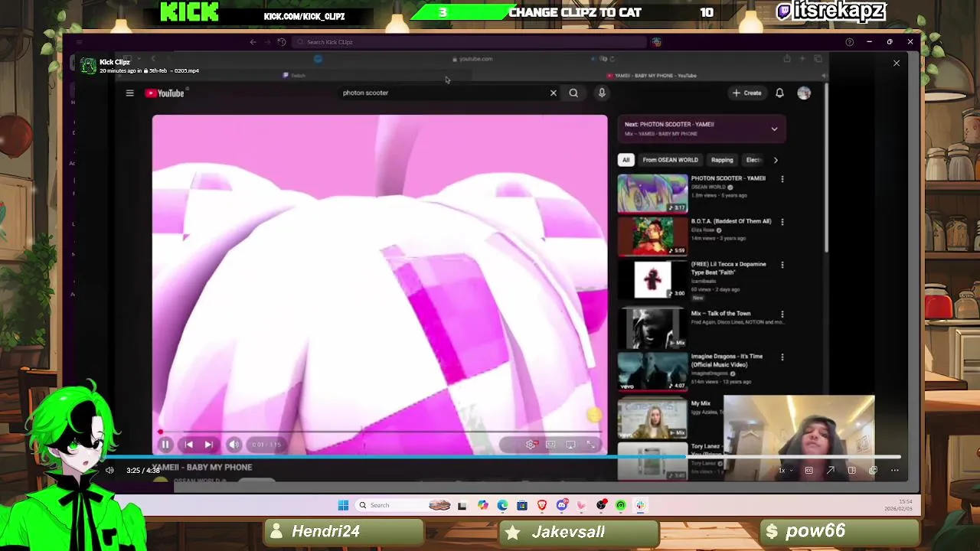Screen dimensions: 980x551
Task: Click the Kick Clipz poster name
Action: pyautogui.click(x=115, y=62)
